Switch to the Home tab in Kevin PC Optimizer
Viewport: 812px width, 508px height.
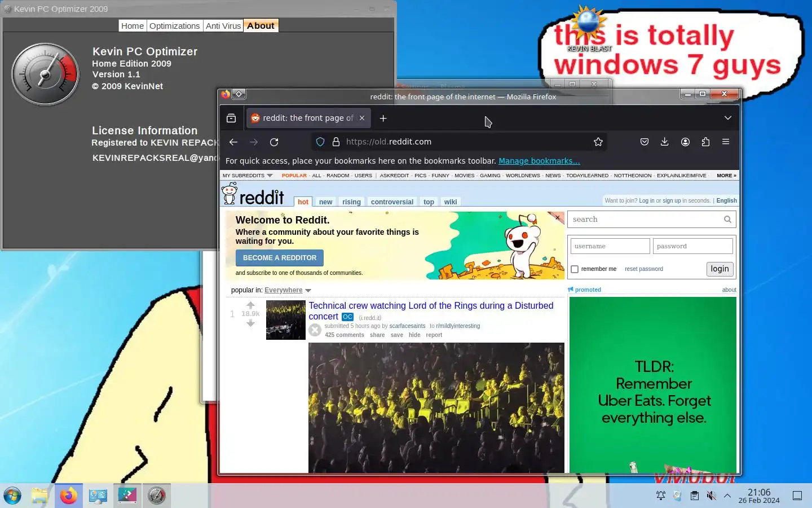click(x=133, y=26)
